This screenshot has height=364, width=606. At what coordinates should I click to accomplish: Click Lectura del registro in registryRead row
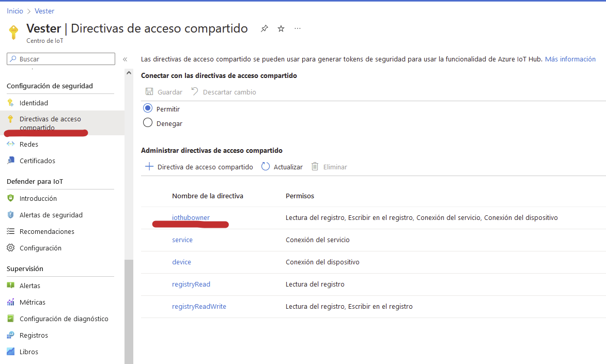point(315,284)
